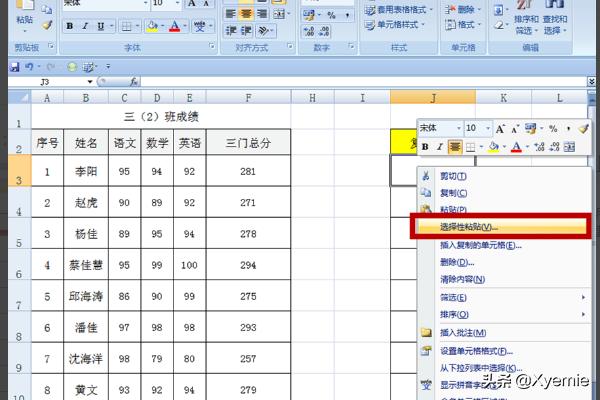This screenshot has height=400, width=600.
Task: Click the Insert Function fx icon
Action: point(134,82)
